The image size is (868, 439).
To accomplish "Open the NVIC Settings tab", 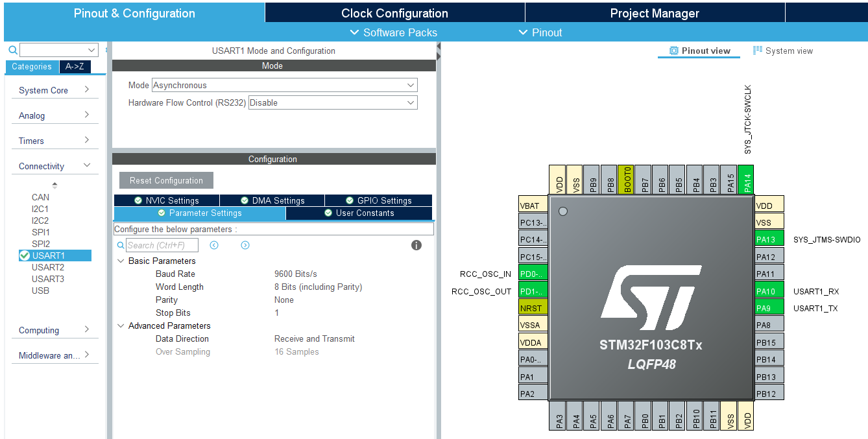I will click(167, 200).
